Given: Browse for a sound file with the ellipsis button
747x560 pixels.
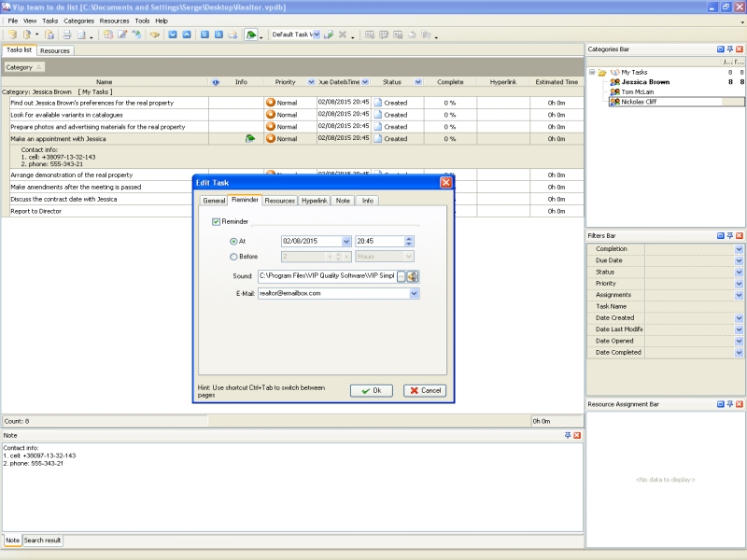Looking at the screenshot, I should click(401, 276).
